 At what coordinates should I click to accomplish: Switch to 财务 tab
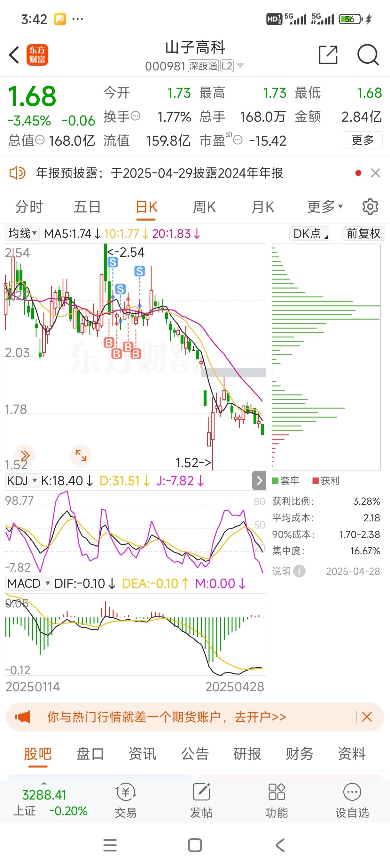[x=300, y=754]
